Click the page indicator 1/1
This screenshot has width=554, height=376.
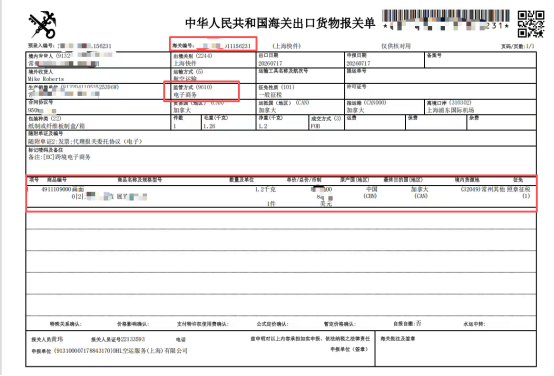530,46
